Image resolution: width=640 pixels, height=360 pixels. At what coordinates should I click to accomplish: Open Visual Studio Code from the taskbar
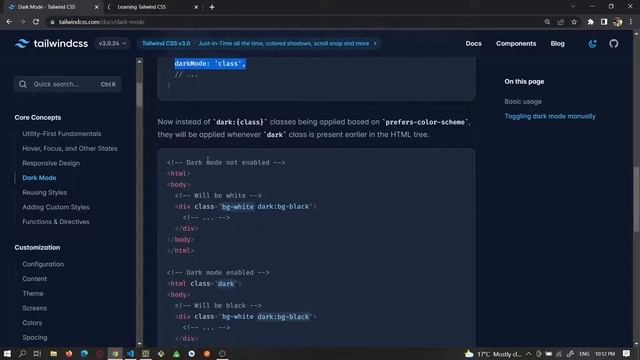click(130, 353)
